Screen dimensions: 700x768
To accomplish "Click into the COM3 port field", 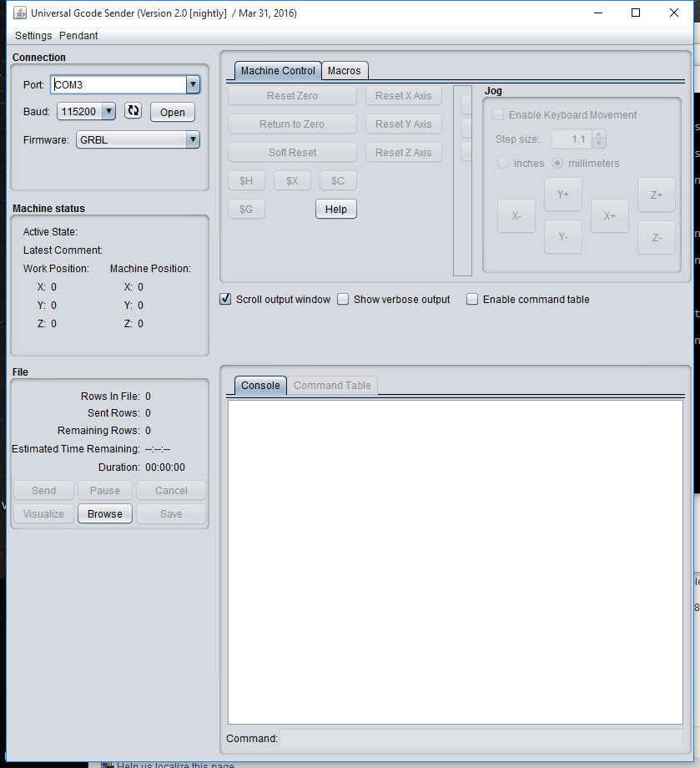I will [118, 85].
